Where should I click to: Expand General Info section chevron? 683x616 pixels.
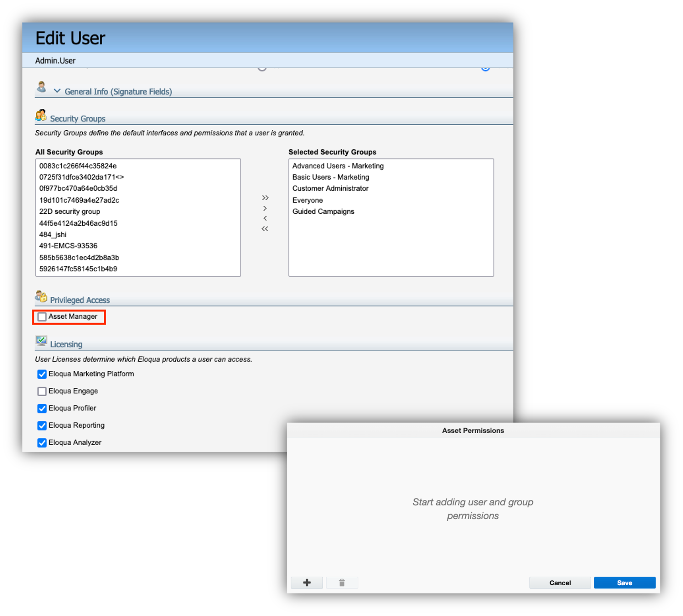(57, 91)
